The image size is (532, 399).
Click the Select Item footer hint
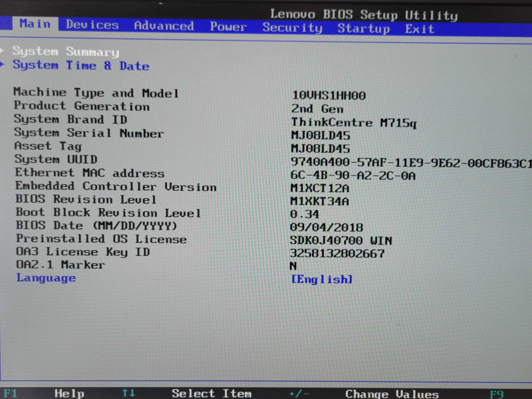[211, 394]
